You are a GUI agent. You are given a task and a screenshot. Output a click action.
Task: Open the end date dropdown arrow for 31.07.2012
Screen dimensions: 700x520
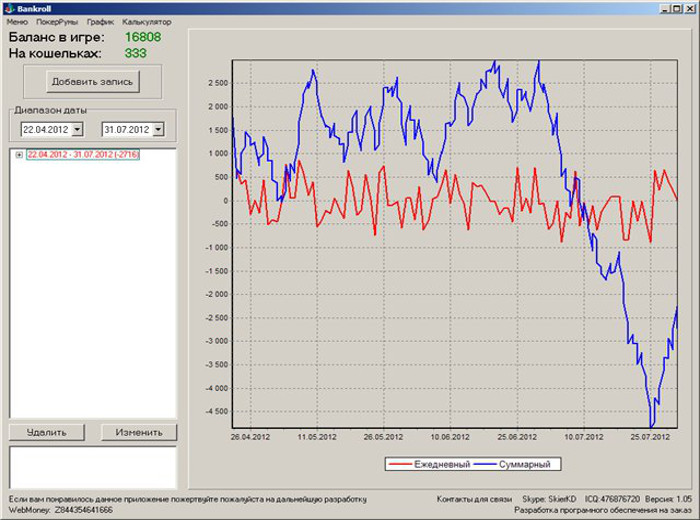(x=158, y=129)
